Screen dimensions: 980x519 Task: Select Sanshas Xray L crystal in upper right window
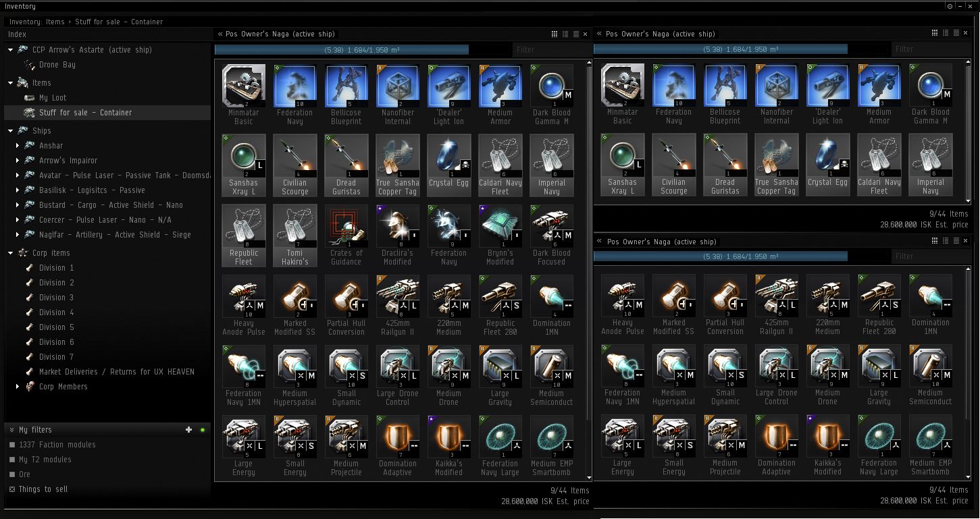coord(622,165)
